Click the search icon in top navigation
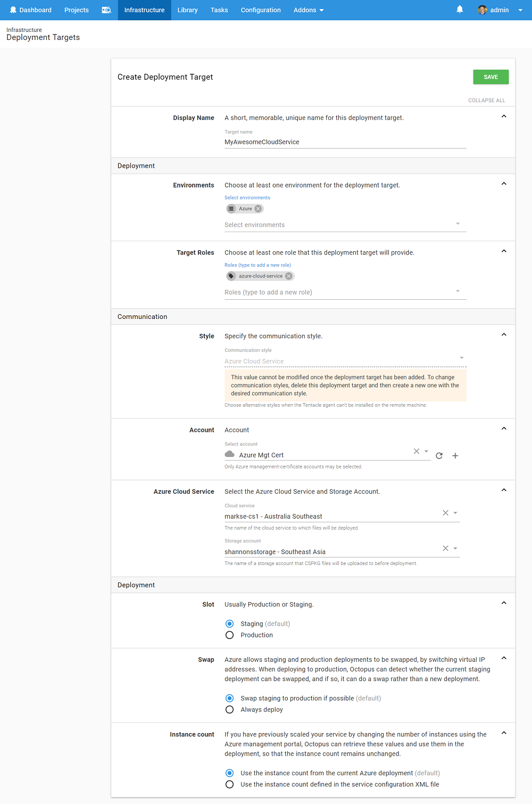Viewport: 532px width, 804px height. 106,10
